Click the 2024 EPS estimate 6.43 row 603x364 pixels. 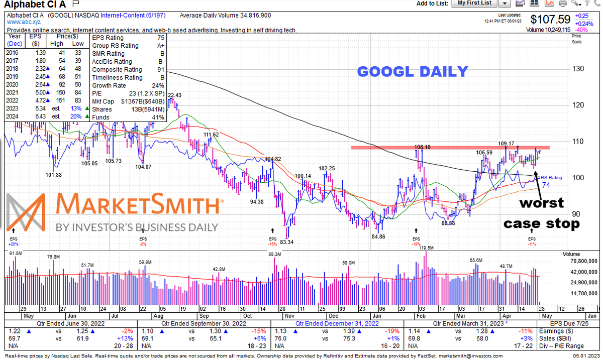[47, 117]
